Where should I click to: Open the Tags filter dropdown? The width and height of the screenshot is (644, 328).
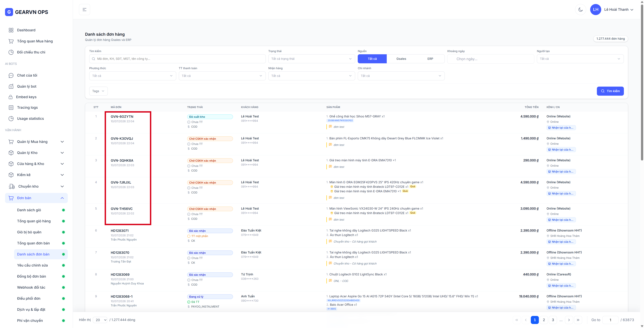tap(98, 91)
